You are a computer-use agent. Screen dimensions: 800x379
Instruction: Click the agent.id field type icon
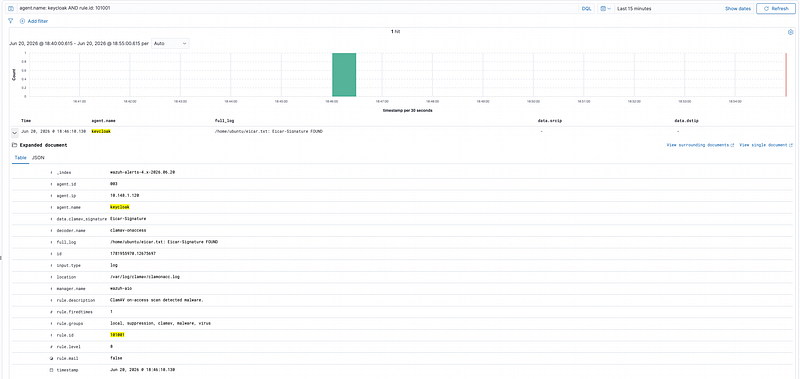51,184
